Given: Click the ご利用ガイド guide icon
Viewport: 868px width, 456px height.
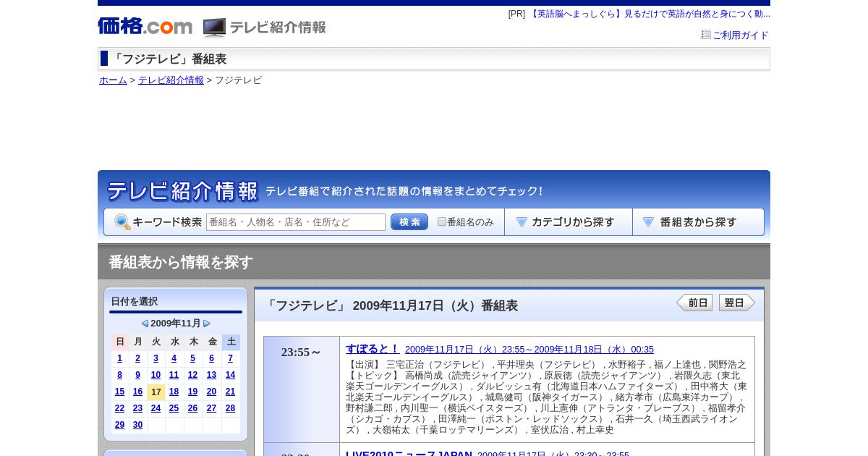Looking at the screenshot, I should coord(706,35).
